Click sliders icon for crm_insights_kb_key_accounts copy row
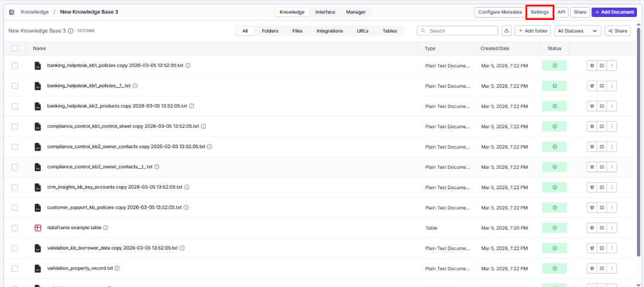644x287 pixels. pyautogui.click(x=592, y=187)
